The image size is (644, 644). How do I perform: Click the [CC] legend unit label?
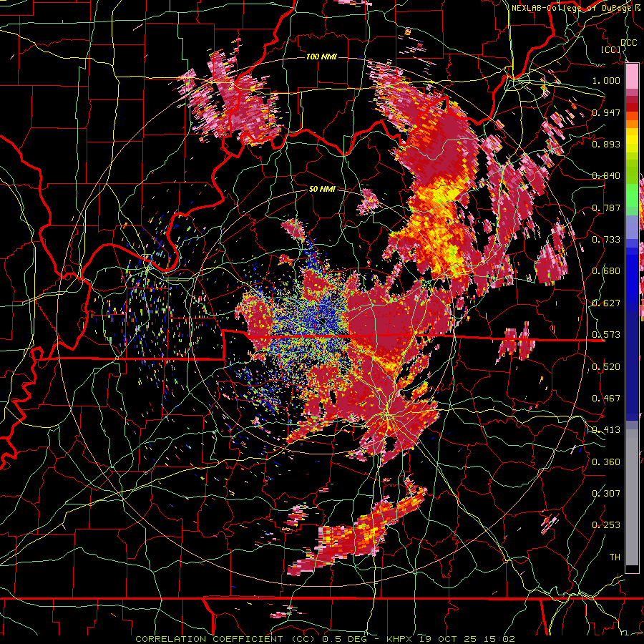pyautogui.click(x=611, y=49)
